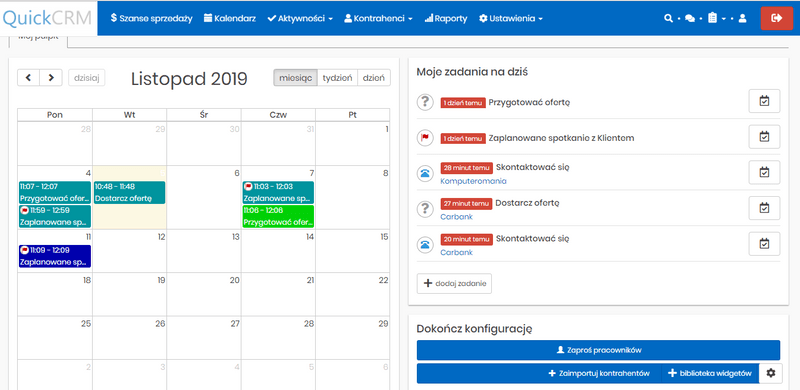Click Przygotować ofertę text in today's task list

529,102
